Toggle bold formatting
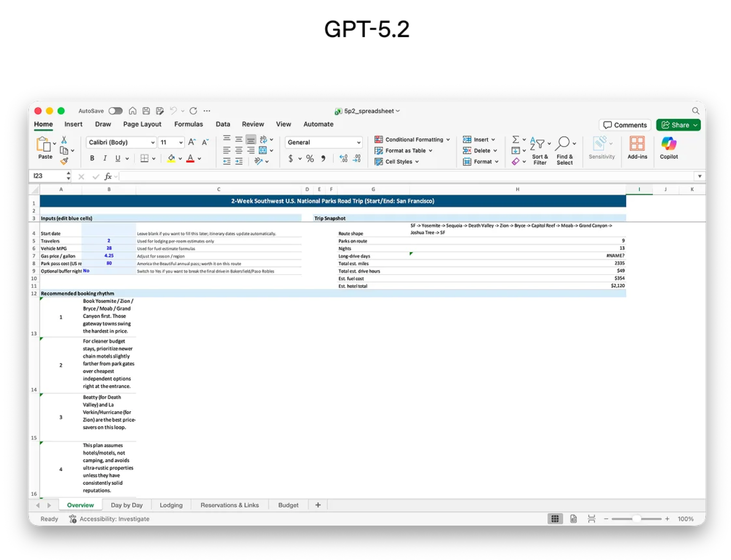The width and height of the screenshot is (731, 560). 92,158
